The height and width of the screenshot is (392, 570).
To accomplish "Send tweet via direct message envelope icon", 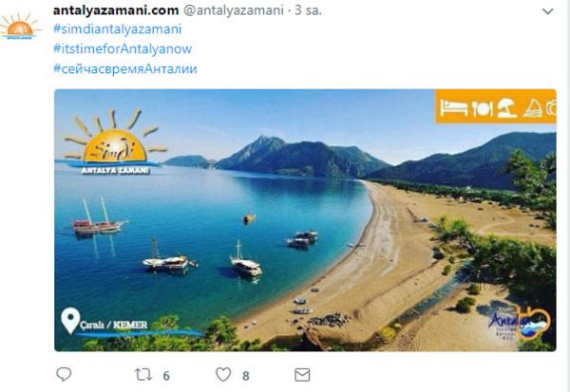I will pos(302,375).
